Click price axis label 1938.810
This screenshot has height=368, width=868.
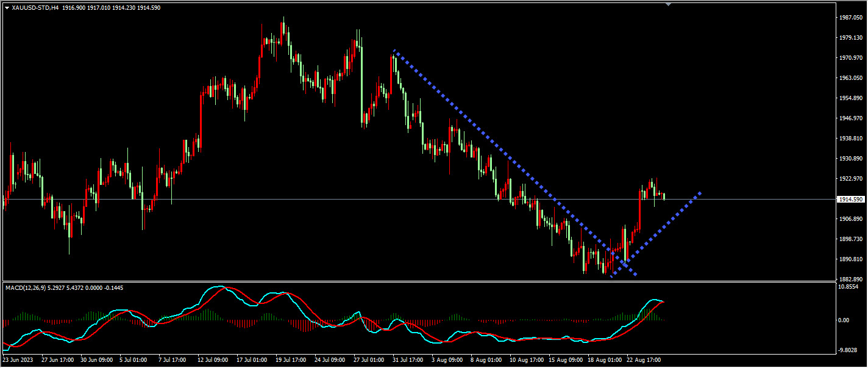pyautogui.click(x=850, y=139)
